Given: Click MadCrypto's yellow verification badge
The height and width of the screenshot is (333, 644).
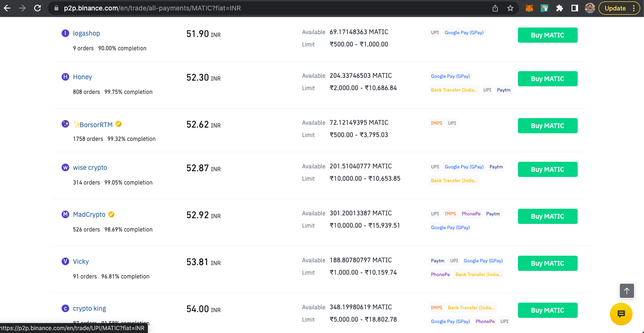Looking at the screenshot, I should [x=111, y=214].
